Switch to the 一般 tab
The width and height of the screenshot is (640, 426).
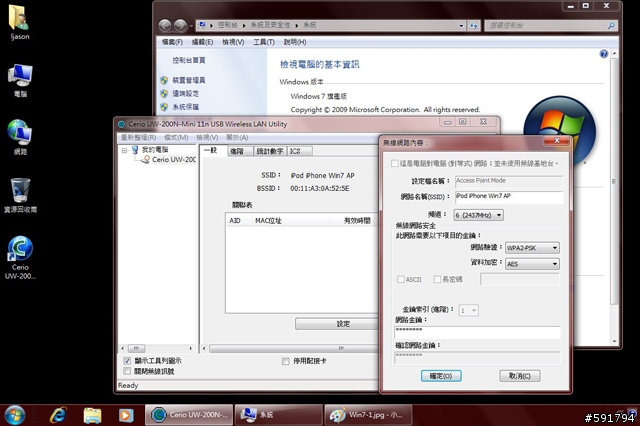coord(212,151)
